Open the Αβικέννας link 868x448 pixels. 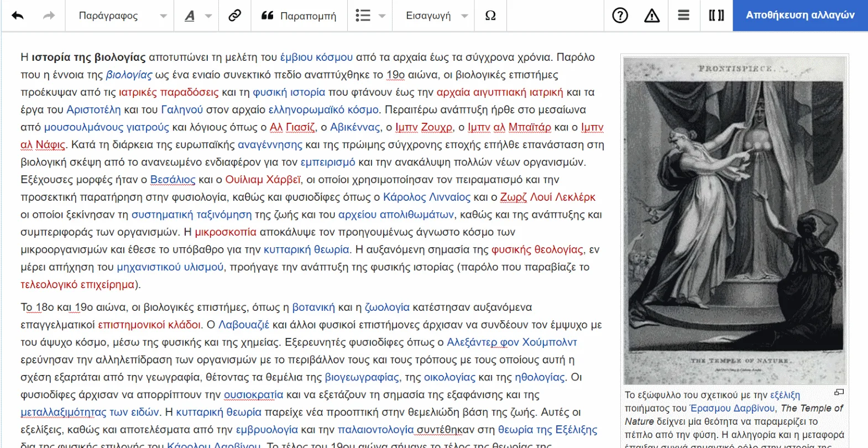pyautogui.click(x=355, y=127)
